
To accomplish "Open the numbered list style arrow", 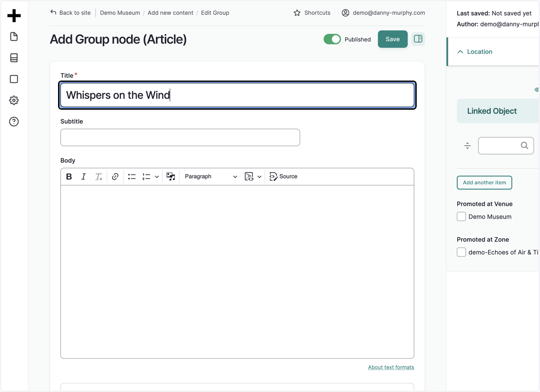I will (157, 177).
